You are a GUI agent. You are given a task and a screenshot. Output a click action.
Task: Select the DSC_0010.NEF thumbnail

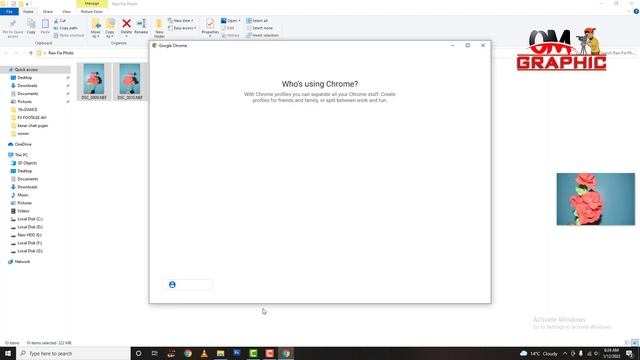pyautogui.click(x=130, y=81)
